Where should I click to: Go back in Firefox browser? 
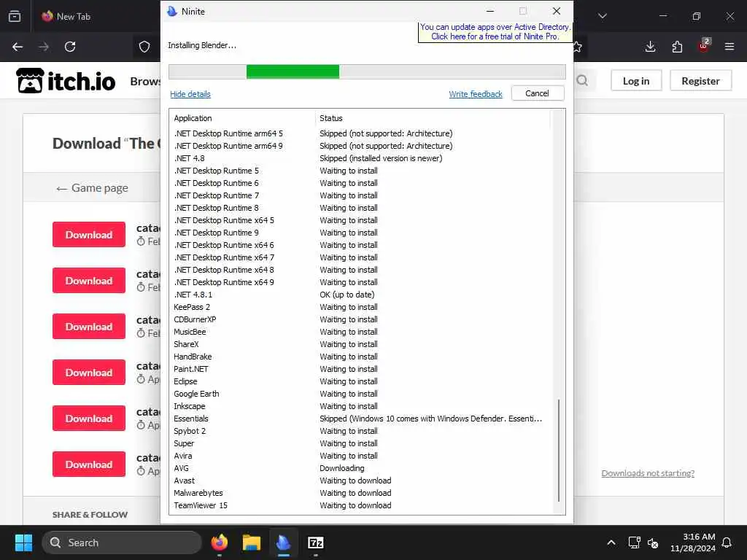[x=18, y=47]
